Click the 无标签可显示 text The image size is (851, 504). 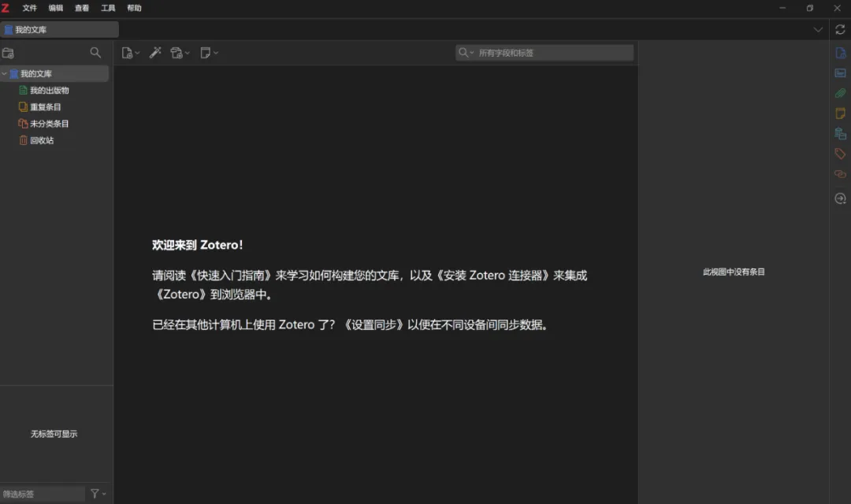pyautogui.click(x=54, y=434)
